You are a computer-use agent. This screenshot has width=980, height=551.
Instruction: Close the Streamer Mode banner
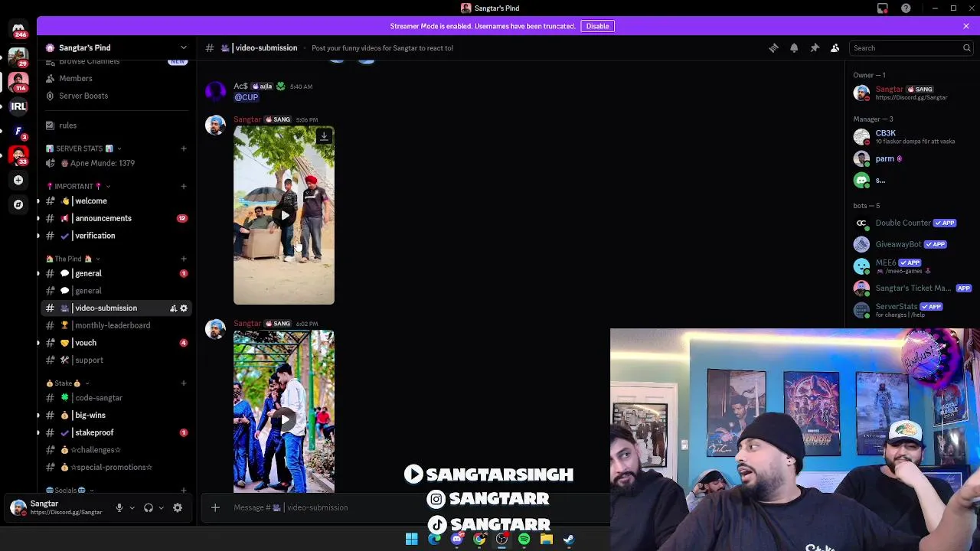966,26
